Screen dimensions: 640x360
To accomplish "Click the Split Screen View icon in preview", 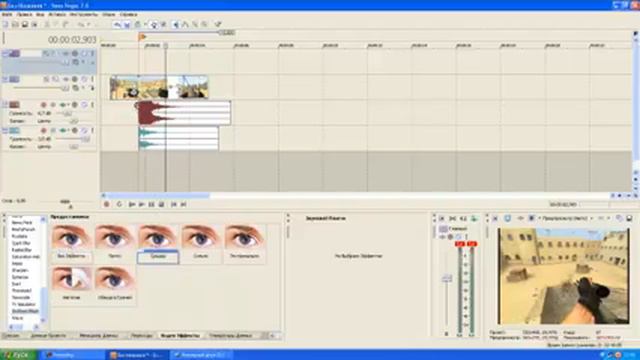I will [x=532, y=219].
